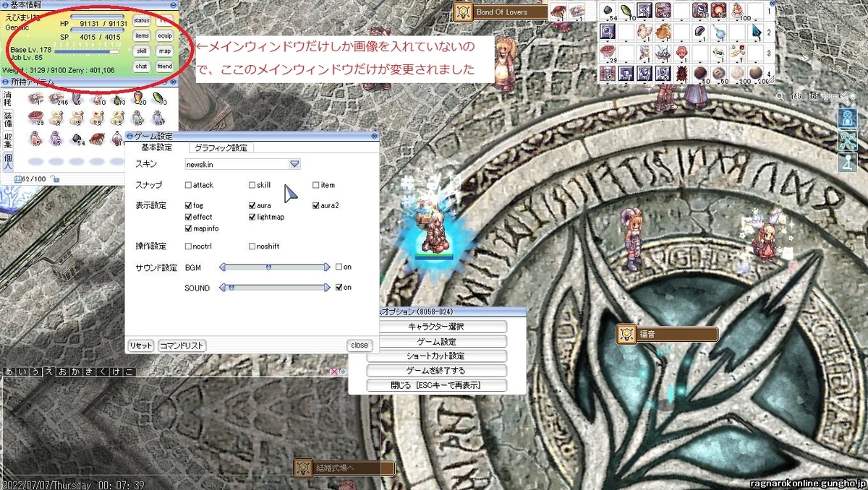This screenshot has width=868, height=490.
Task: Click the red helmet icon in shortcut row 3
Action: [681, 52]
